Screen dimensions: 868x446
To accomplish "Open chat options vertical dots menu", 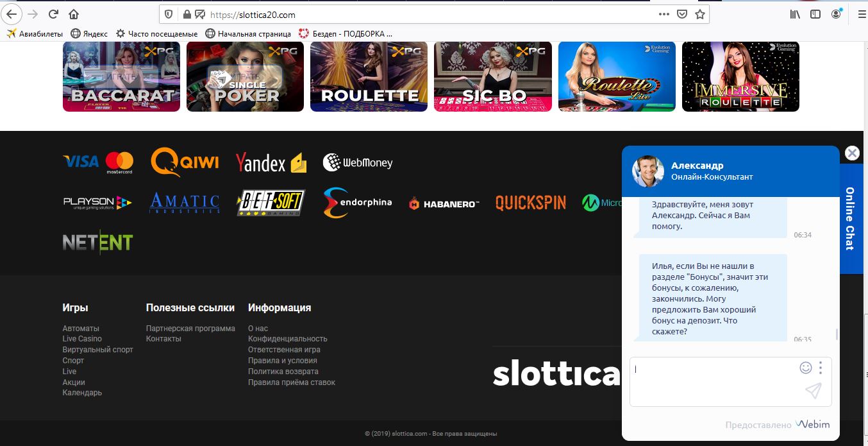I will [x=821, y=368].
